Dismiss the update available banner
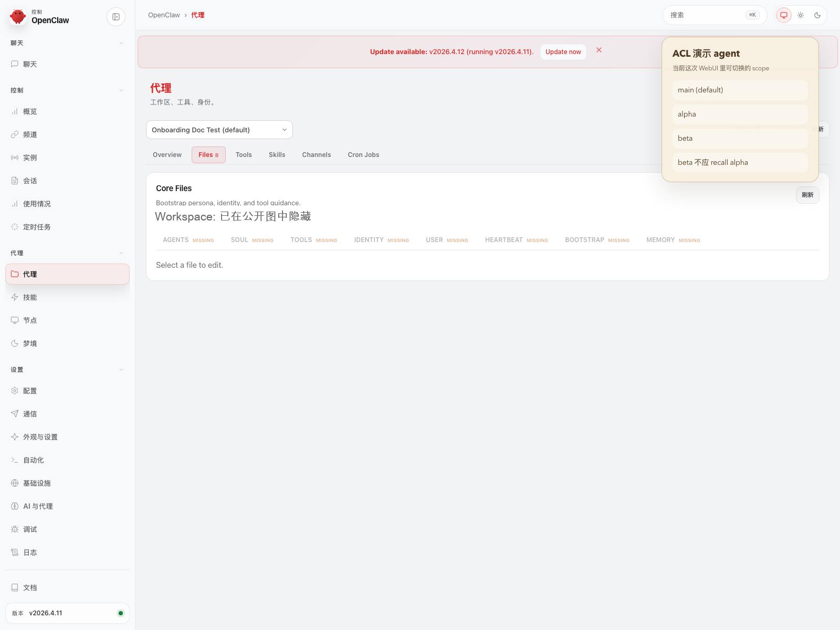The width and height of the screenshot is (840, 630). point(599,50)
